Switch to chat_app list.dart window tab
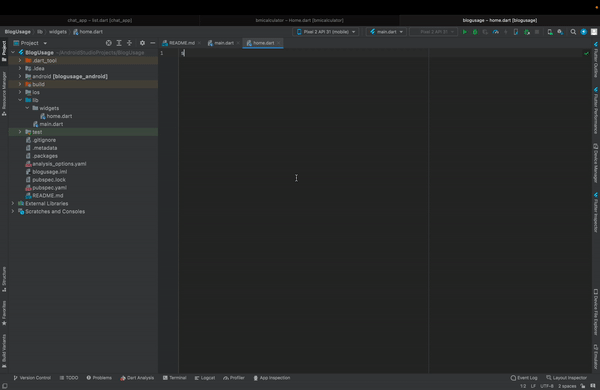This screenshot has width=600, height=390. pos(99,20)
